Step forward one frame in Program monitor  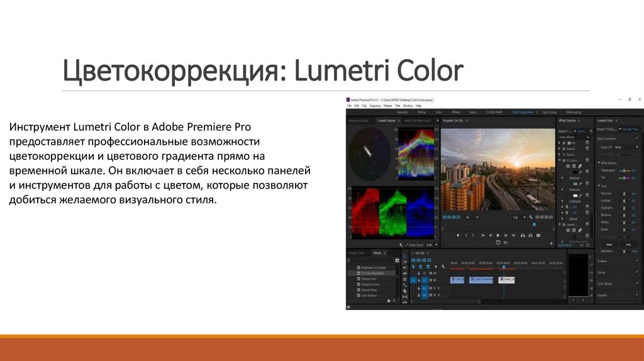click(506, 235)
